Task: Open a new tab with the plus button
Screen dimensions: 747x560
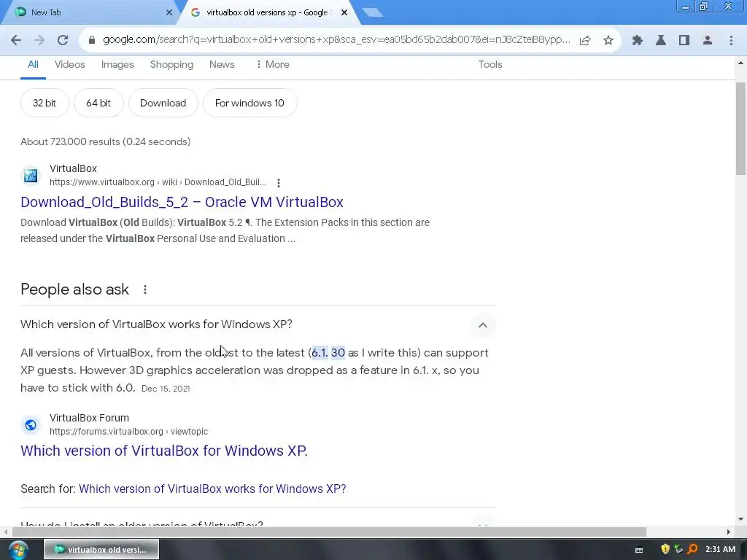Action: tap(373, 13)
